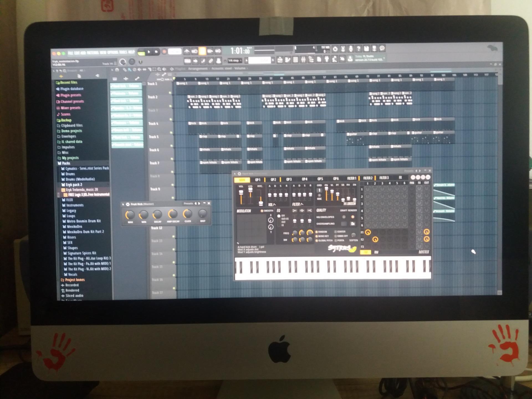Toggle RANDOM option in Sytrus
532x399 pixels.
point(321,232)
